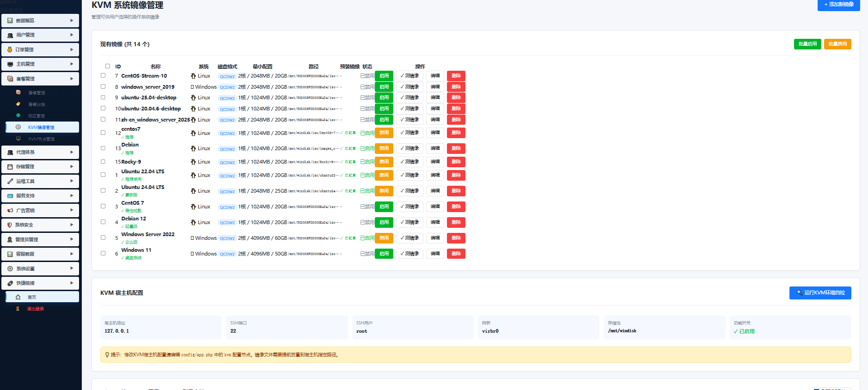Click the chart icon beside 数据概览

coord(10,20)
